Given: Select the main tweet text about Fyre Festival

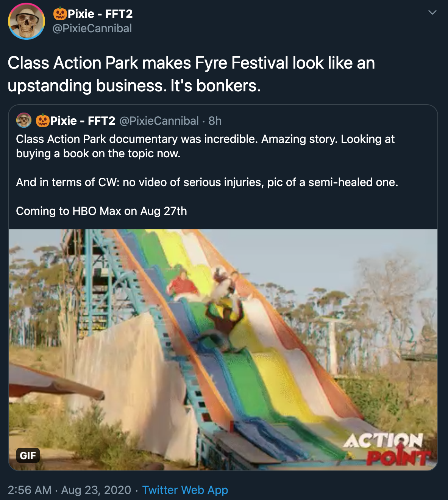Looking at the screenshot, I should tap(191, 74).
